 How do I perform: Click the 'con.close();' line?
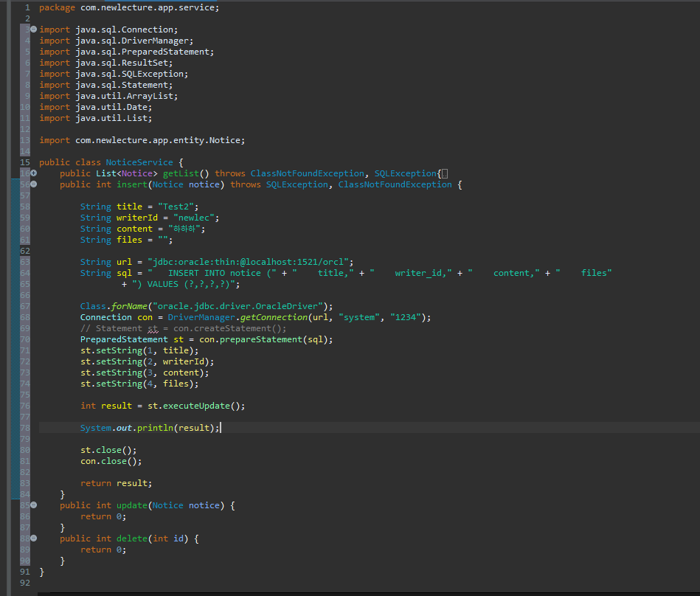pyautogui.click(x=111, y=461)
